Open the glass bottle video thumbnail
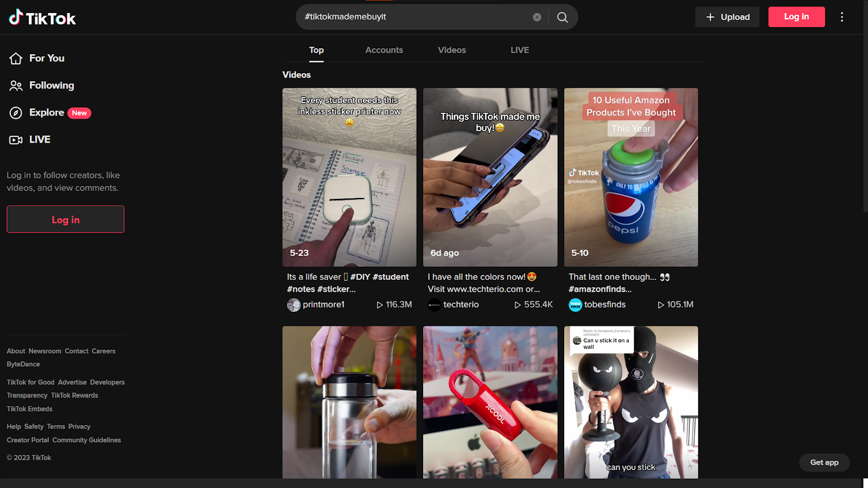 [x=349, y=402]
